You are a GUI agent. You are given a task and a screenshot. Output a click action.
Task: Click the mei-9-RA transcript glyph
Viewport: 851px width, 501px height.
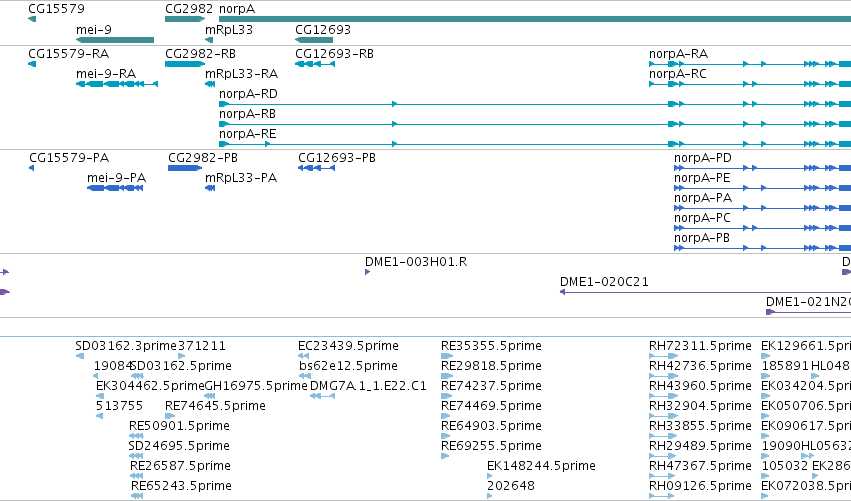click(117, 84)
